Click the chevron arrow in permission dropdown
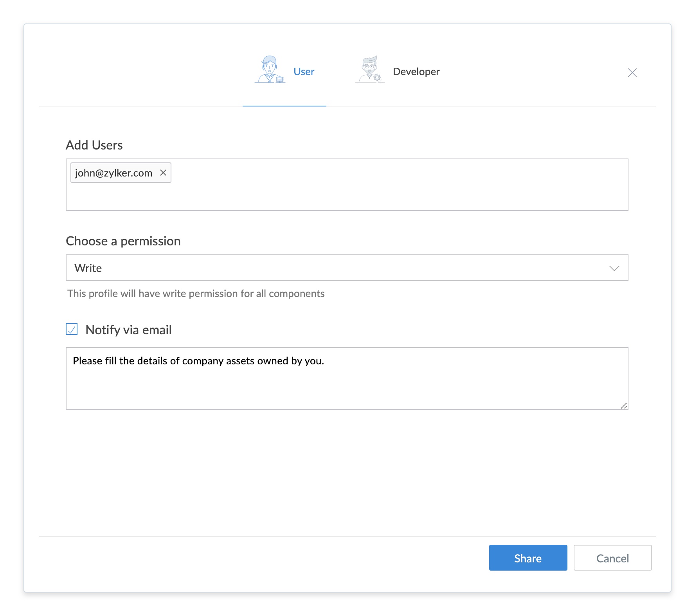 [614, 268]
